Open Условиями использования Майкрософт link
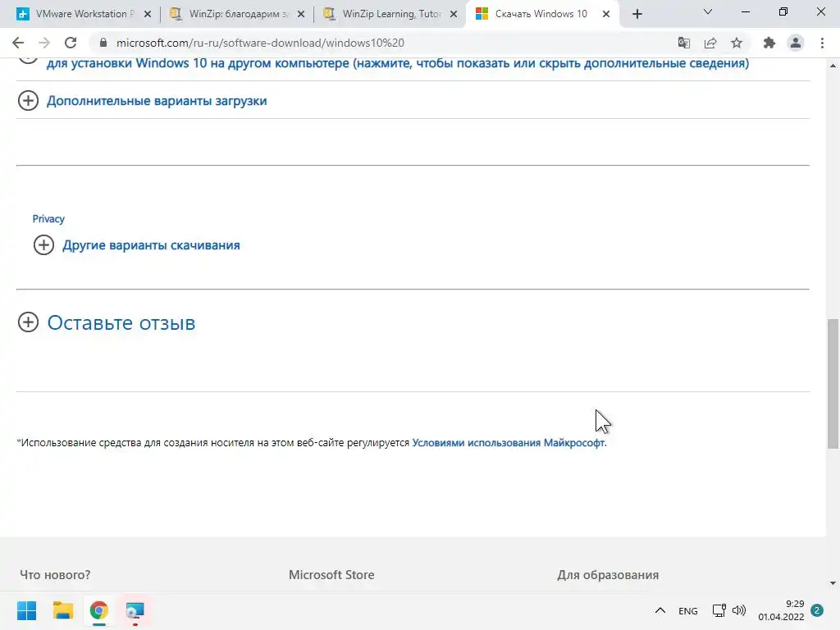The width and height of the screenshot is (840, 630). click(x=509, y=442)
